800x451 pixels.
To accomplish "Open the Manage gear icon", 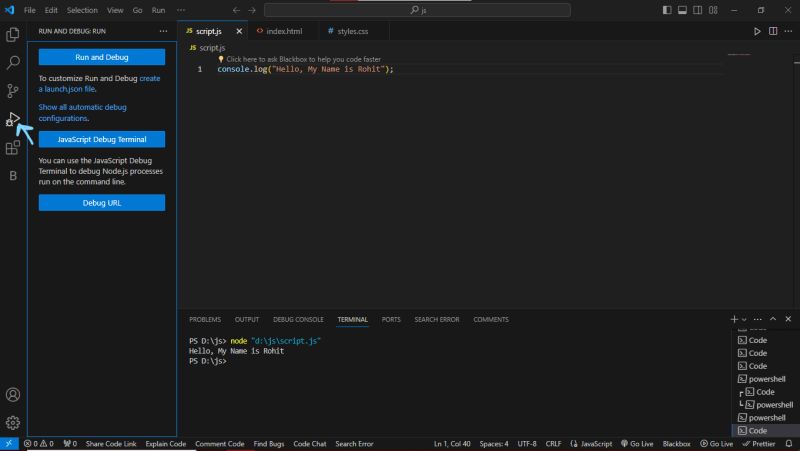I will [13, 422].
